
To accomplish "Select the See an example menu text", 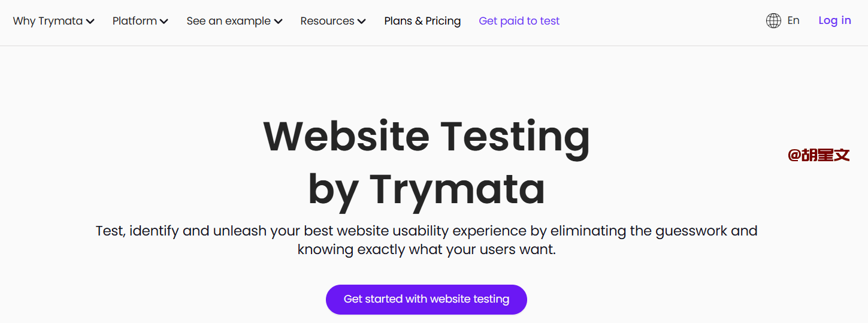I will pyautogui.click(x=228, y=21).
